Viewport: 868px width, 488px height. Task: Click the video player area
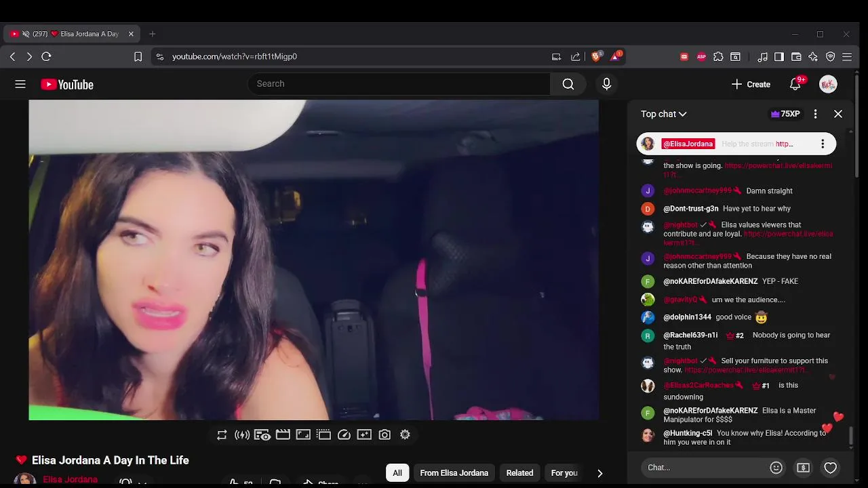313,260
